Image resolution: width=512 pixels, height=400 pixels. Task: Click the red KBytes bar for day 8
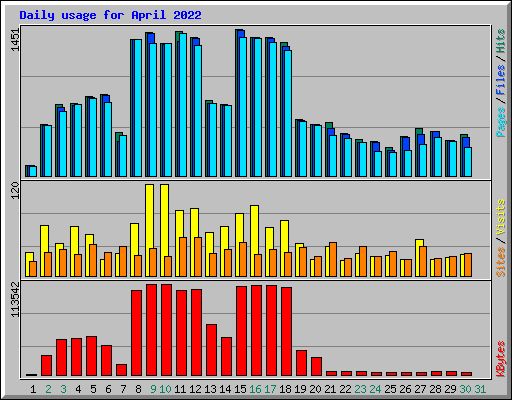[136, 333]
